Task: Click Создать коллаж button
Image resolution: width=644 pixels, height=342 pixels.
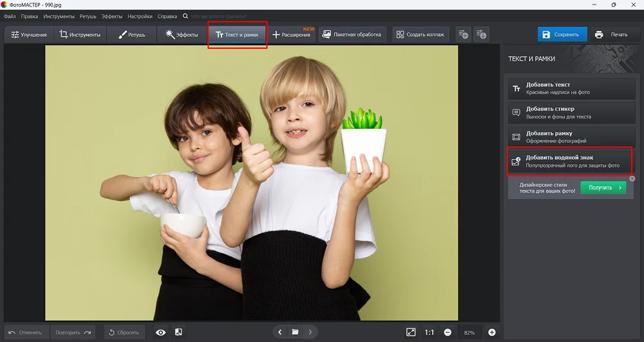Action: click(420, 35)
